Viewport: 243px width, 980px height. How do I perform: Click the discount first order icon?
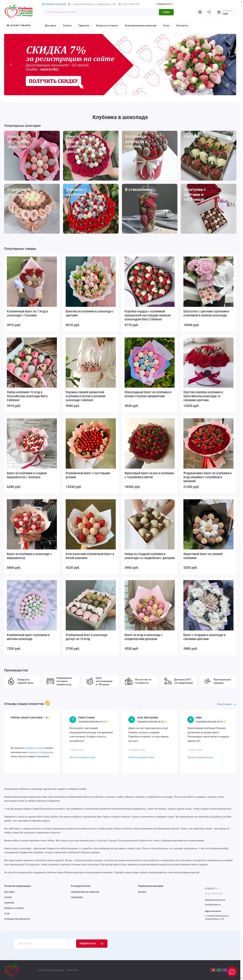click(x=11, y=681)
